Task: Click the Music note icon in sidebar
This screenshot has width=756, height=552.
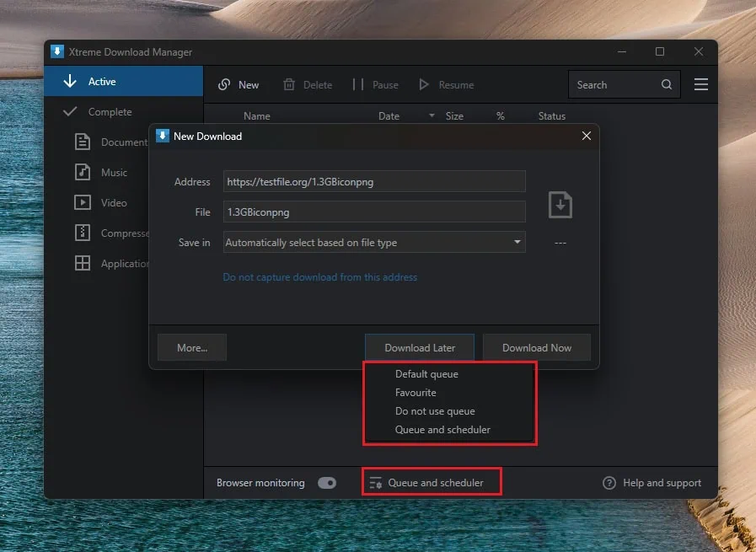Action: 83,172
